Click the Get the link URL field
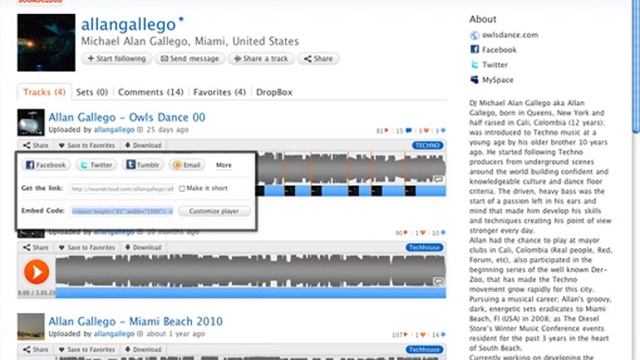The width and height of the screenshot is (640, 360). point(122,189)
